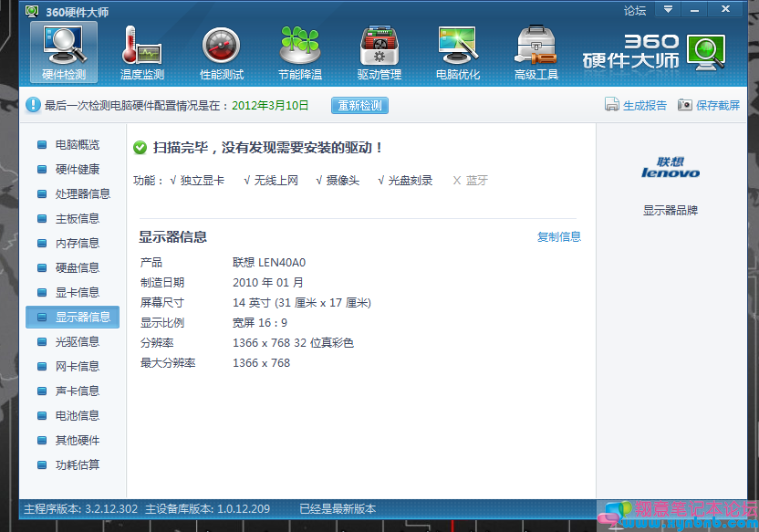Minimize the 360硬件大师 window
This screenshot has width=759, height=532.
(x=694, y=9)
